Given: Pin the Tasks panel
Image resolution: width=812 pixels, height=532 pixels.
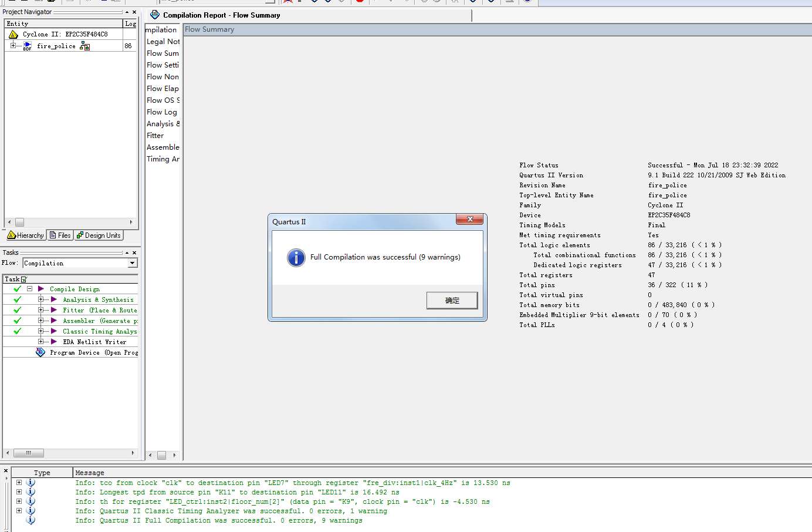Looking at the screenshot, I should coord(127,252).
